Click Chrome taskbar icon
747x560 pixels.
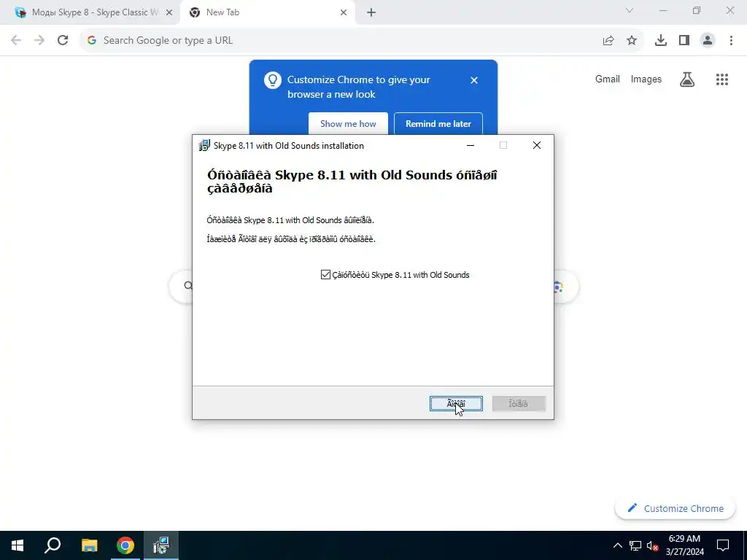[x=125, y=545]
